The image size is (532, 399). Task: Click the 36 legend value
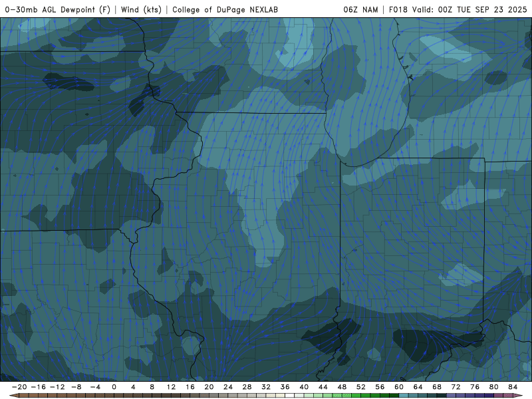285,387
